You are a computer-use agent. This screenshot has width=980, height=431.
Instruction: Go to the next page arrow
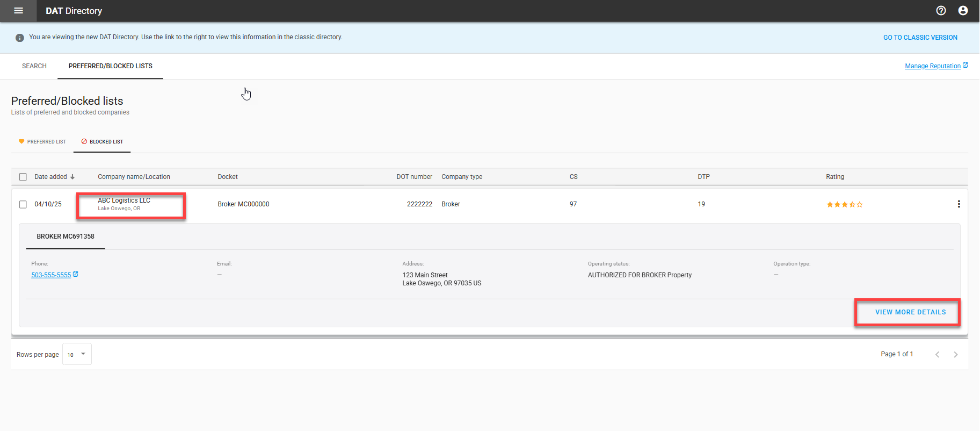coord(955,354)
